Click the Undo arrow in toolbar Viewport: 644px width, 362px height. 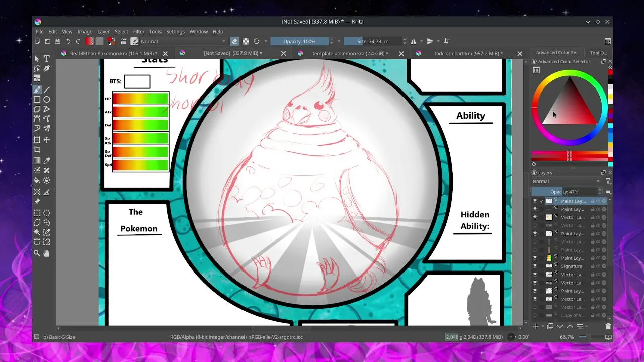pos(68,41)
